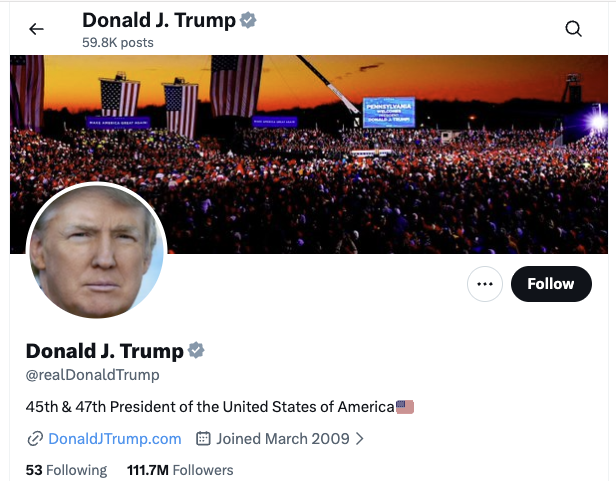Click the verified badge in the top header

click(248, 20)
